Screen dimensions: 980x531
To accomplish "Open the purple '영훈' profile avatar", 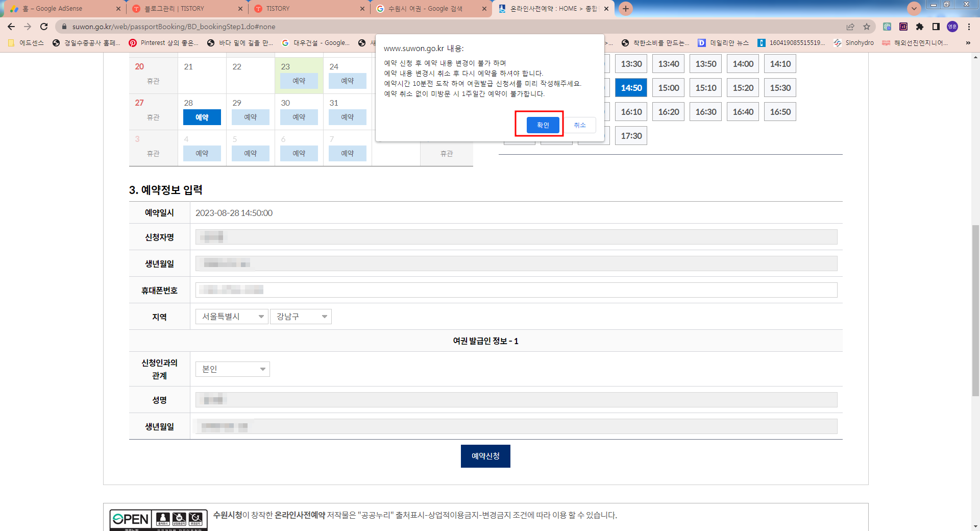I will point(952,27).
